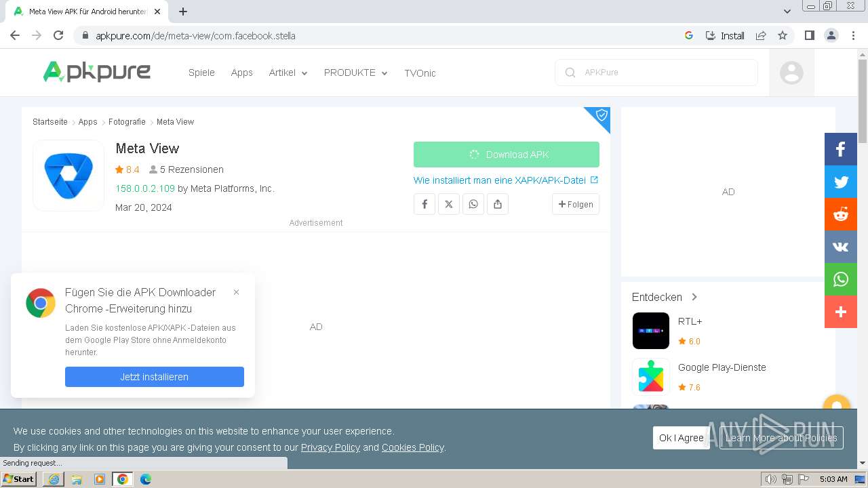Share on Reddit via floating sidebar

coord(841,214)
